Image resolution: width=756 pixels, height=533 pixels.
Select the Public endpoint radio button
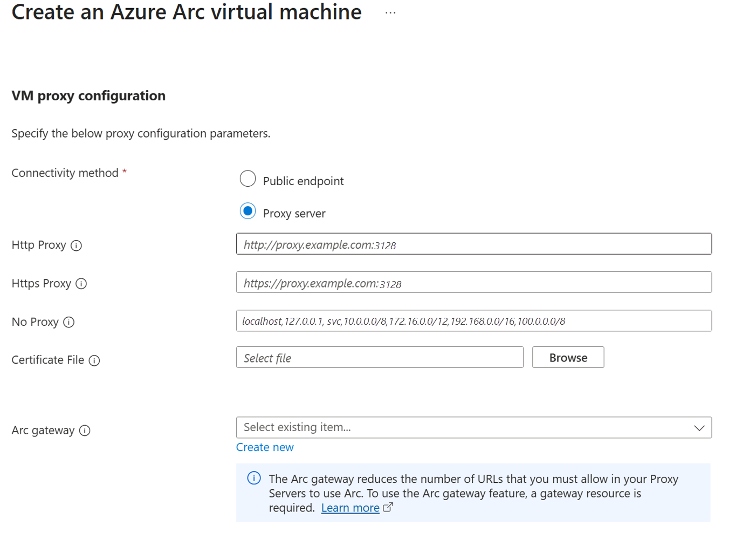pyautogui.click(x=248, y=179)
